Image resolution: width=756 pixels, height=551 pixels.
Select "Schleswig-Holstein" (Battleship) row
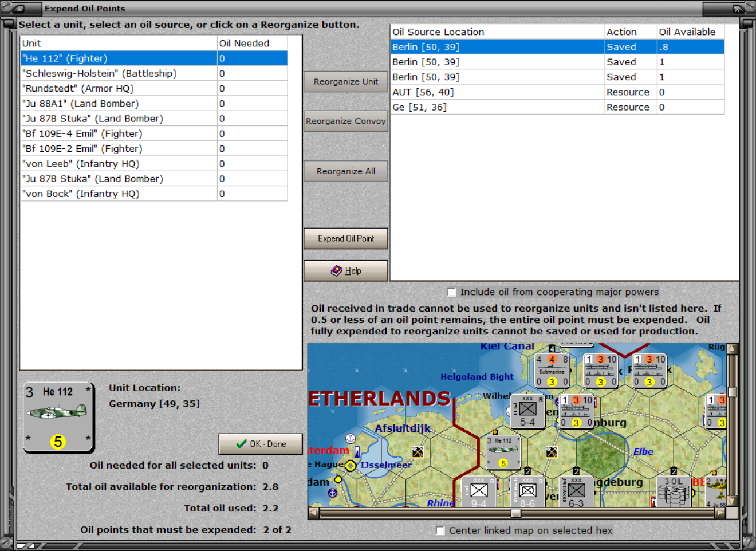(154, 73)
